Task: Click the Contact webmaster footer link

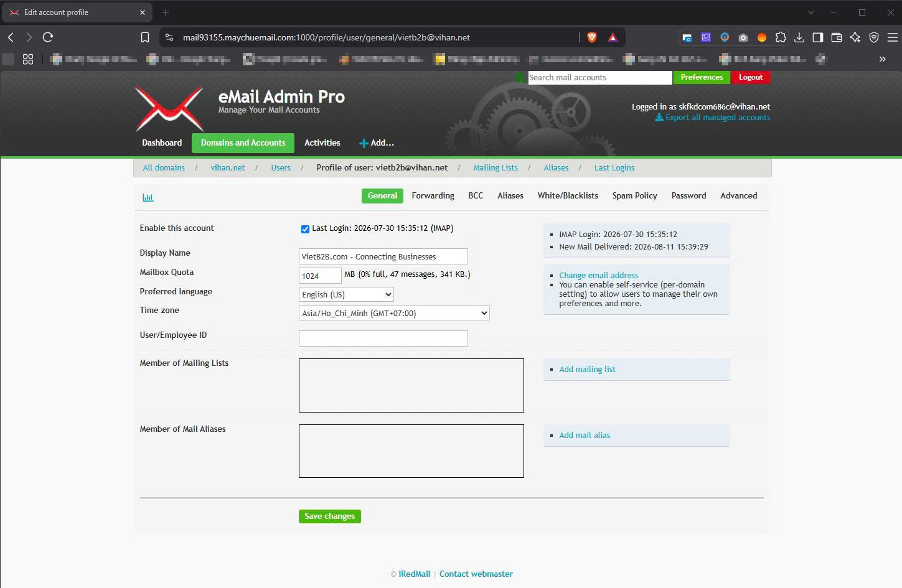Action: tap(476, 574)
